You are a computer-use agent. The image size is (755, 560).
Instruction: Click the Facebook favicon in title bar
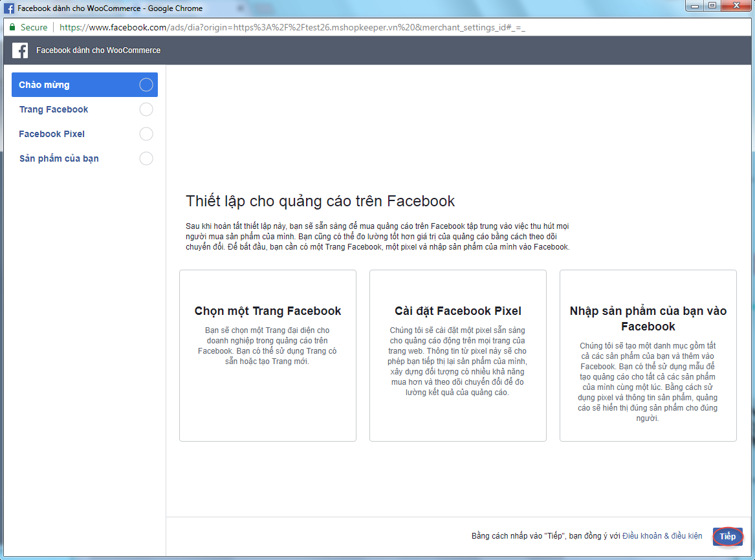pos(8,8)
